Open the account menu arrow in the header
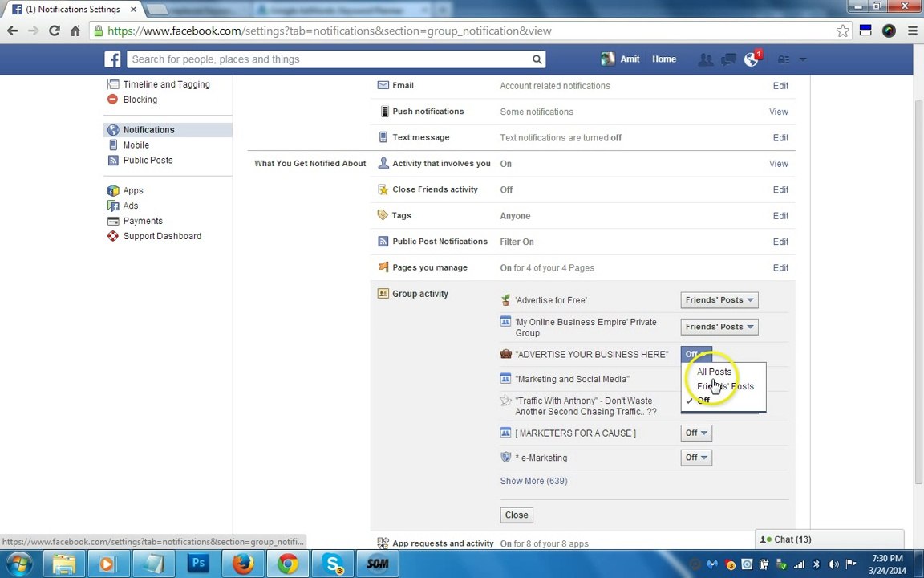The height and width of the screenshot is (578, 924). click(x=802, y=59)
